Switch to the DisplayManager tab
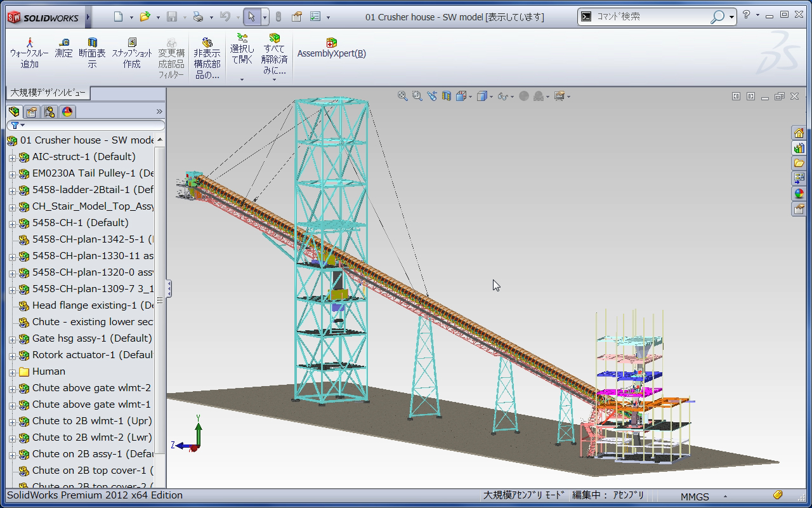 (x=67, y=112)
